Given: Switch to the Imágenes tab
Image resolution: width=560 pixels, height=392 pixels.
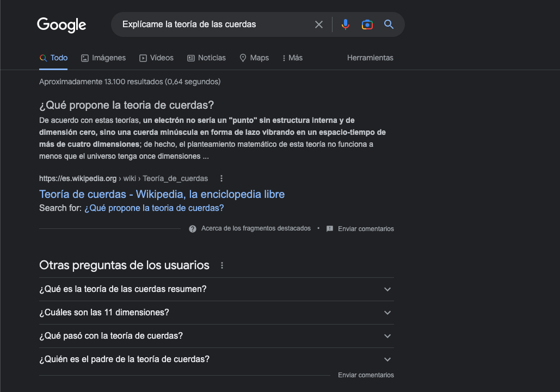Looking at the screenshot, I should (x=103, y=58).
